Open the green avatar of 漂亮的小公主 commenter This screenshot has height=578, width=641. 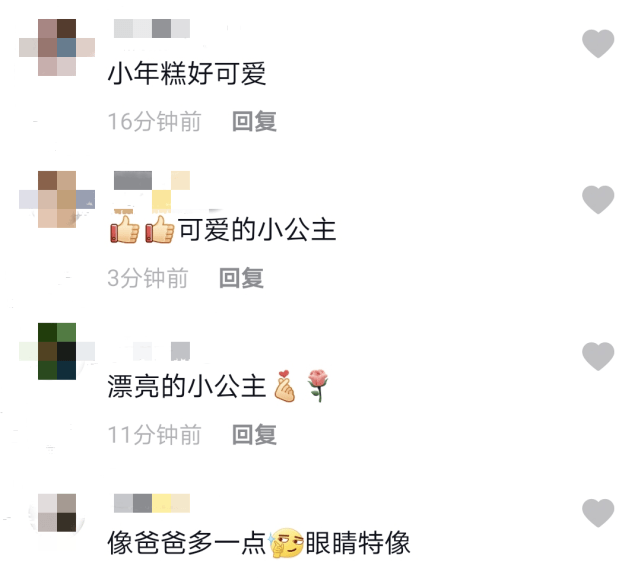(57, 351)
